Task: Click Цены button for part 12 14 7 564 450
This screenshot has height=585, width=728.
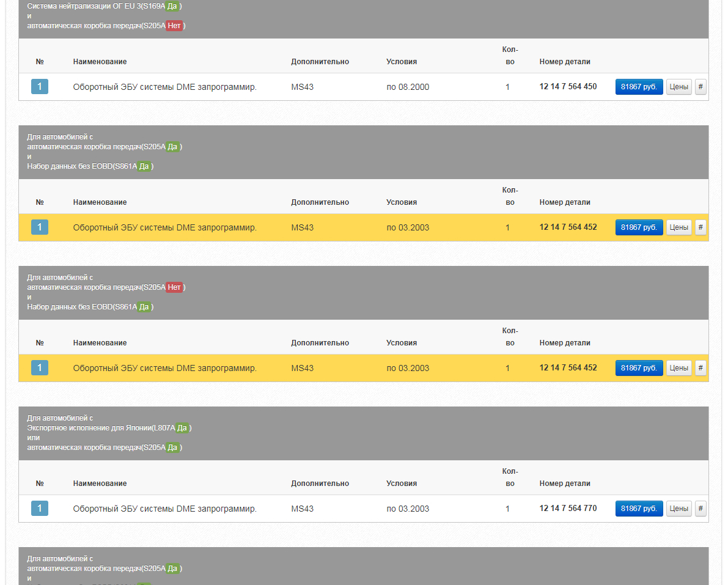Action: pyautogui.click(x=678, y=87)
